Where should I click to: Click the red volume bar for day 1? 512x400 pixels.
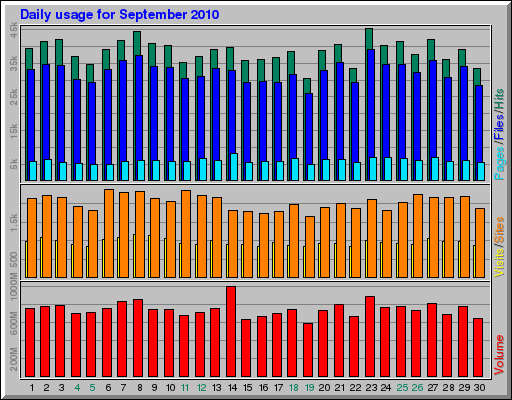click(x=30, y=343)
